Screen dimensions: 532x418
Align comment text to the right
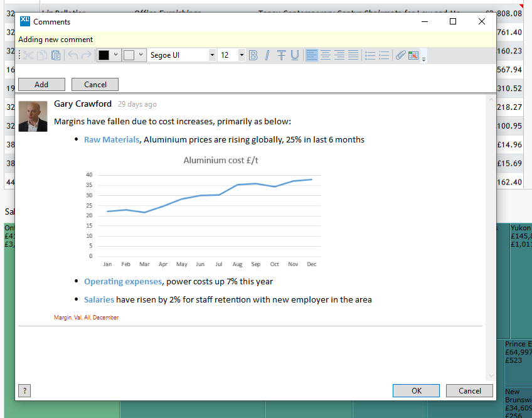coord(339,55)
